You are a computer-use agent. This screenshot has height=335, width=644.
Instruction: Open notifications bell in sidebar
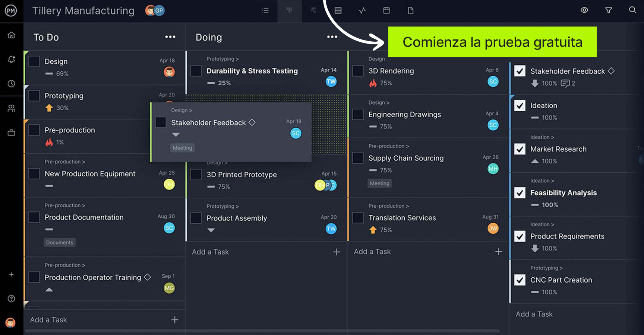pos(12,59)
